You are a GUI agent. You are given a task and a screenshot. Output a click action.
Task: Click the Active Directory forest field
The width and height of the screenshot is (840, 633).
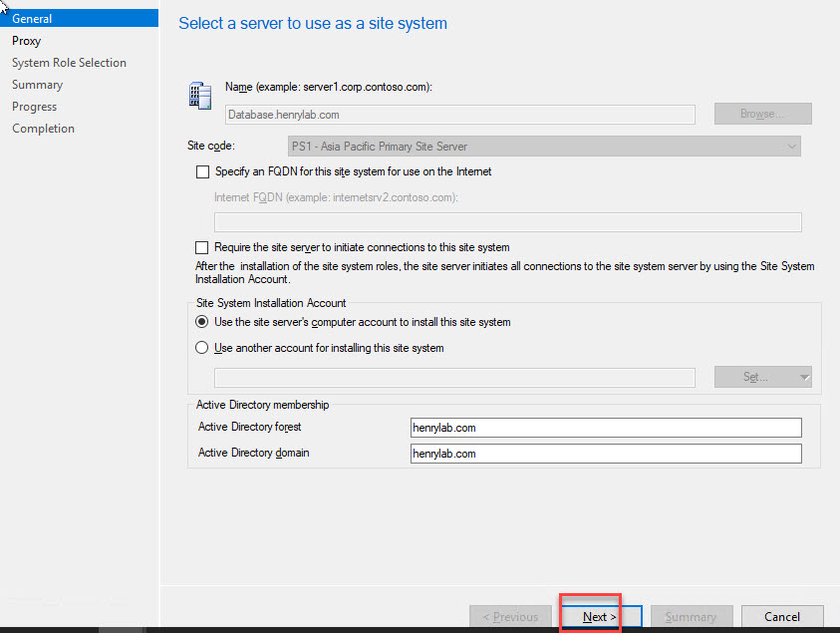tap(606, 428)
